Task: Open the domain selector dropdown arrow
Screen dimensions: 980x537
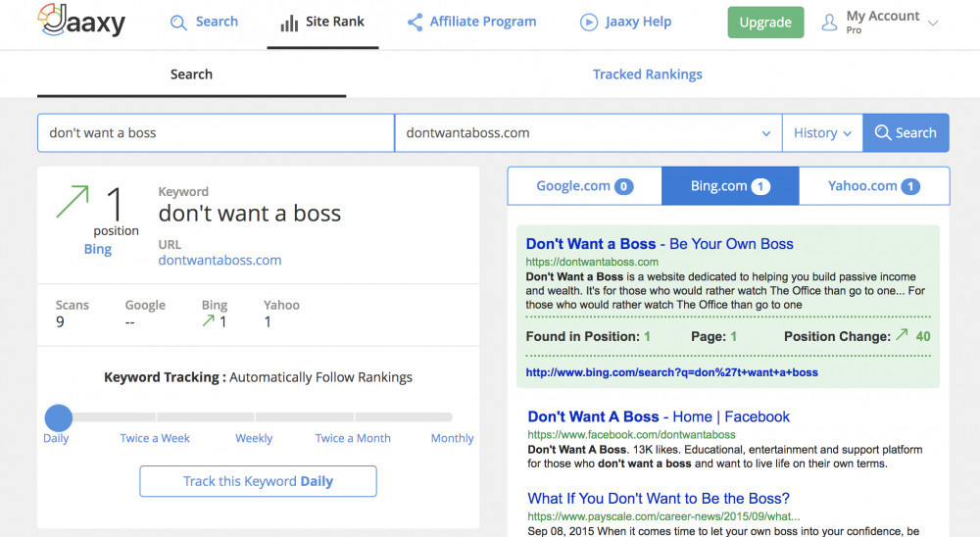Action: click(x=766, y=133)
